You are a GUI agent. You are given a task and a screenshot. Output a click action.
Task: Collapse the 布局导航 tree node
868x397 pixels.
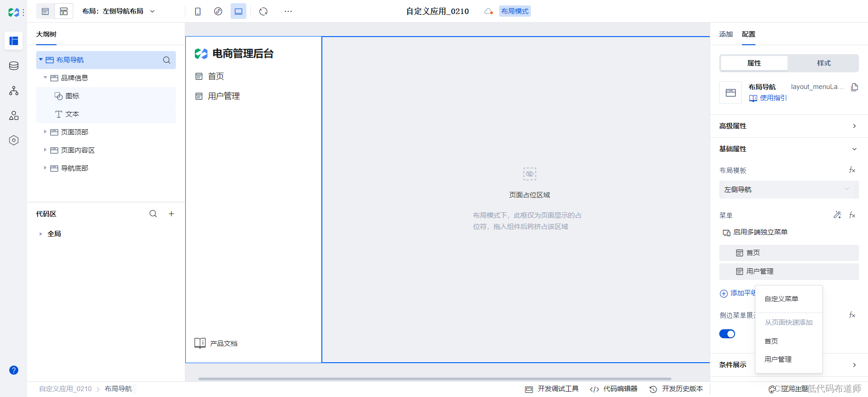[x=41, y=60]
